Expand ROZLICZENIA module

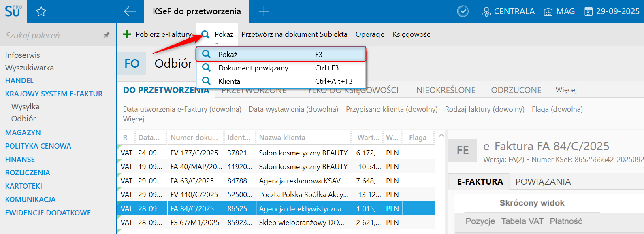point(27,173)
